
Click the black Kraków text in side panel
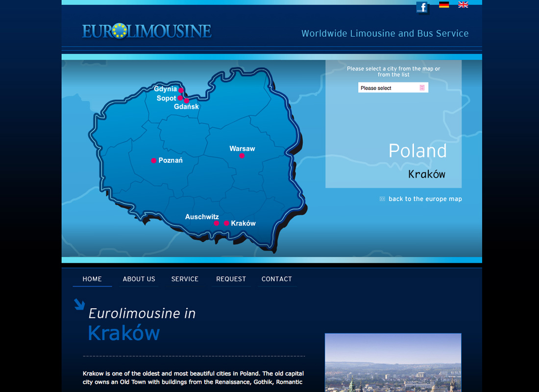(427, 174)
